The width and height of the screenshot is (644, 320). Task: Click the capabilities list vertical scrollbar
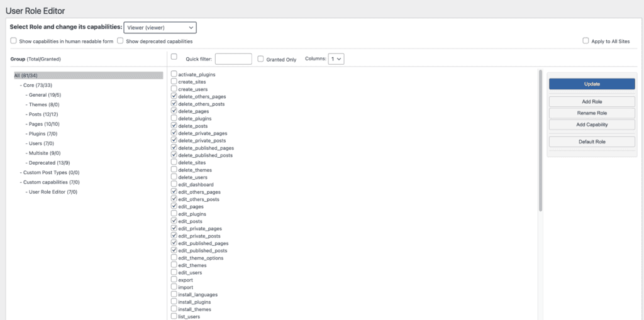540,140
